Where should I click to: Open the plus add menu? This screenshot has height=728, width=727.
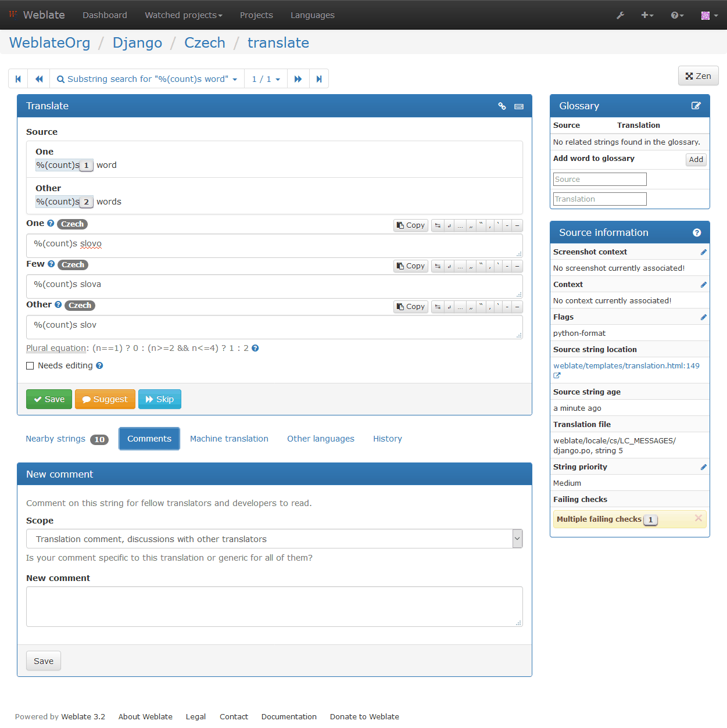[647, 15]
